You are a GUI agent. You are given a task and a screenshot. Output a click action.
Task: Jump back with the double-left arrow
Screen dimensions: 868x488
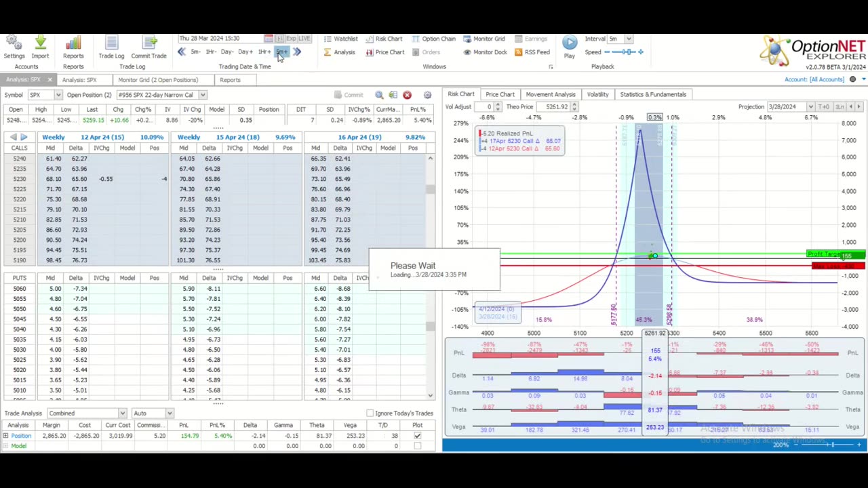pos(182,52)
